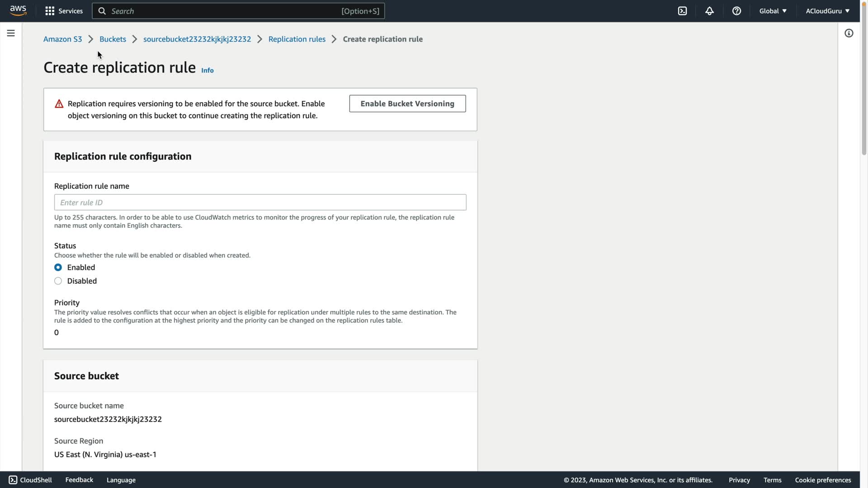Click the Replication rule name field
Screen dimensions: 868x488
pos(260,202)
